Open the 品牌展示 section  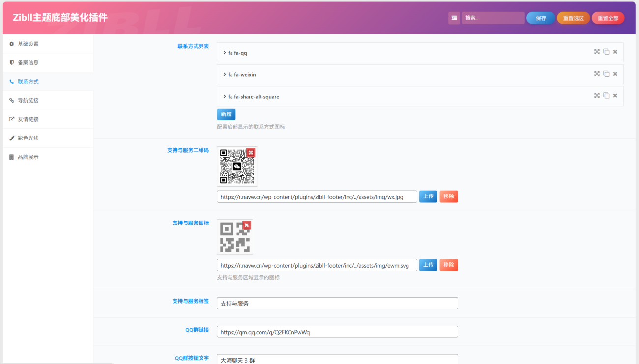click(x=28, y=157)
